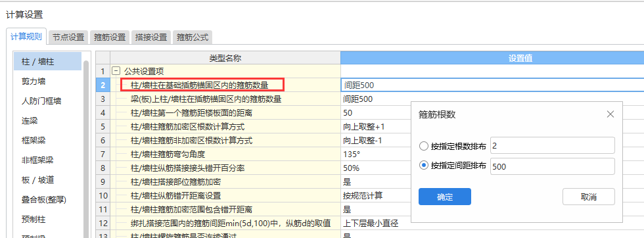Click the 向上取整+1 value cell
The height and width of the screenshot is (238, 644).
click(x=364, y=127)
